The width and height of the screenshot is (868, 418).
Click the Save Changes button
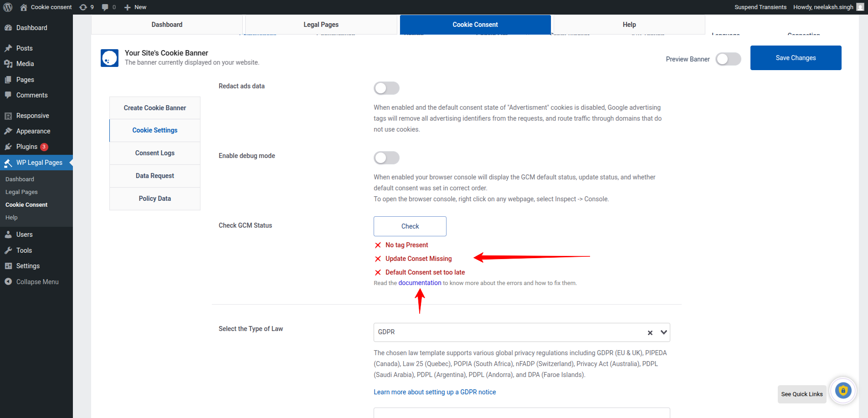(x=796, y=57)
